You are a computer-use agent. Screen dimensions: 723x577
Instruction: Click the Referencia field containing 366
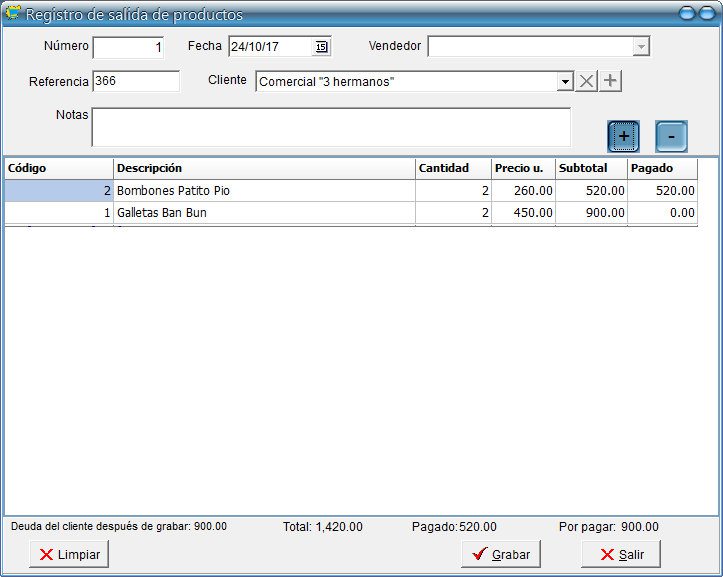(136, 81)
